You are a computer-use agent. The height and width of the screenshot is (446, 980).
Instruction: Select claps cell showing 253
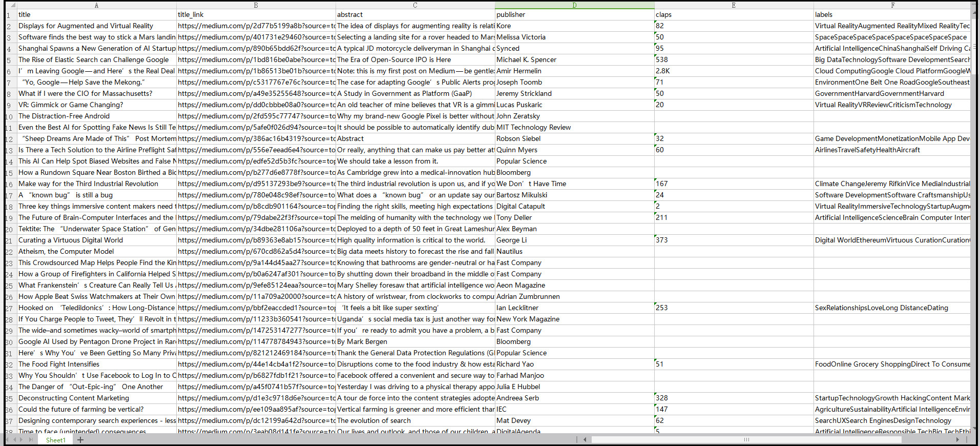[734, 308]
